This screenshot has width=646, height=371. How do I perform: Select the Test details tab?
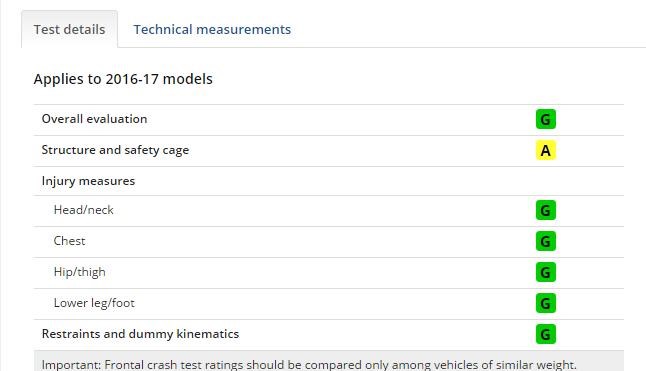70,30
